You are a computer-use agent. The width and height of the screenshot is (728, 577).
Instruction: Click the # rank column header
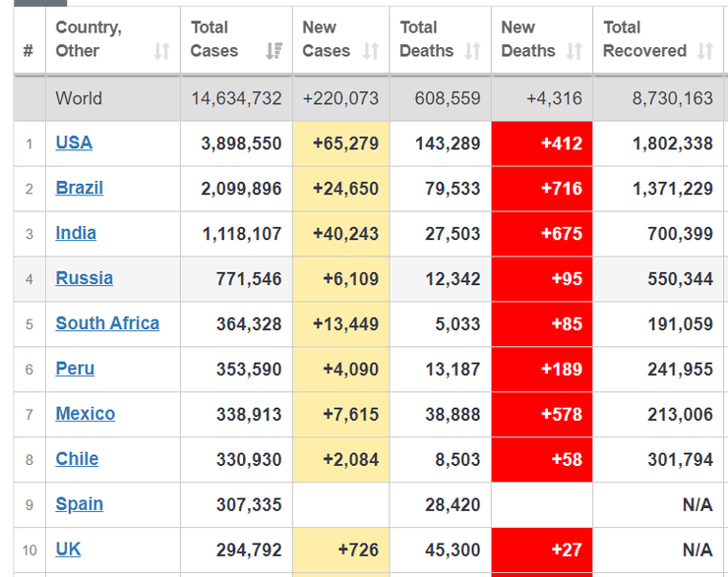pyautogui.click(x=29, y=51)
